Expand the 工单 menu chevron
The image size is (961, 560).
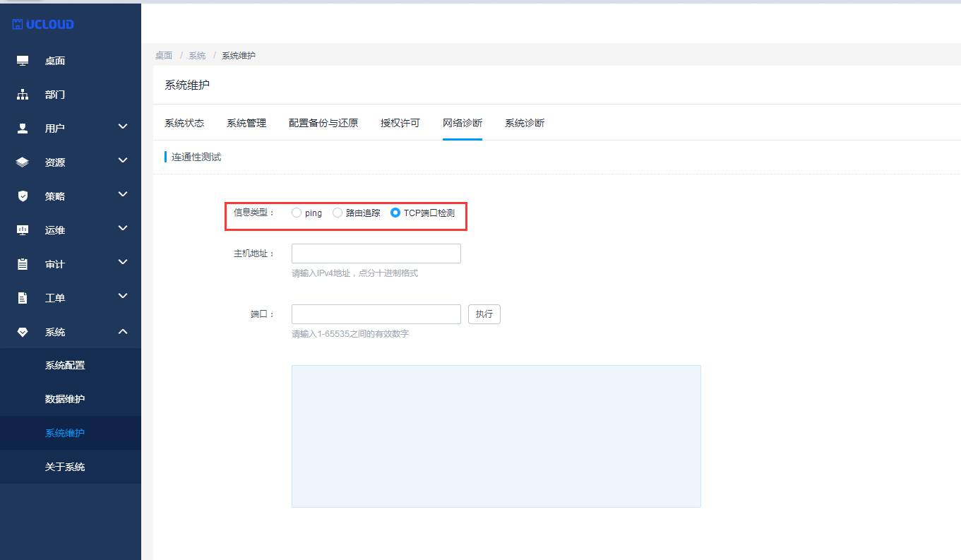pyautogui.click(x=123, y=297)
